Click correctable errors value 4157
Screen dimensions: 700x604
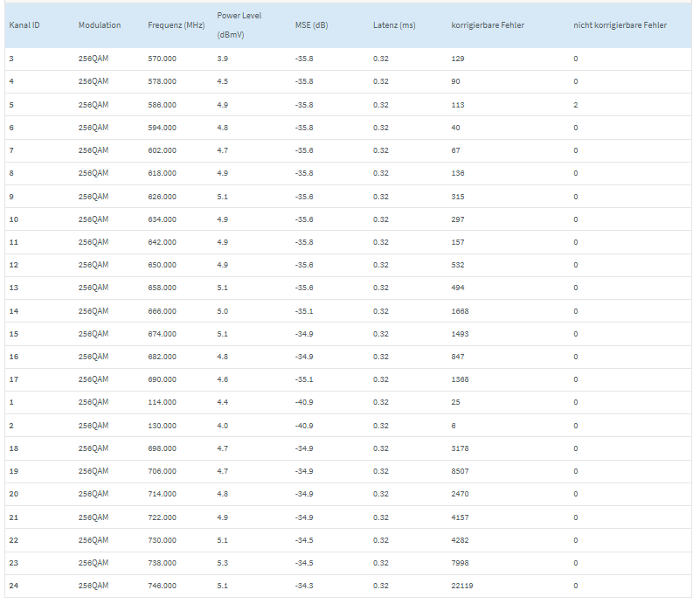tap(460, 517)
